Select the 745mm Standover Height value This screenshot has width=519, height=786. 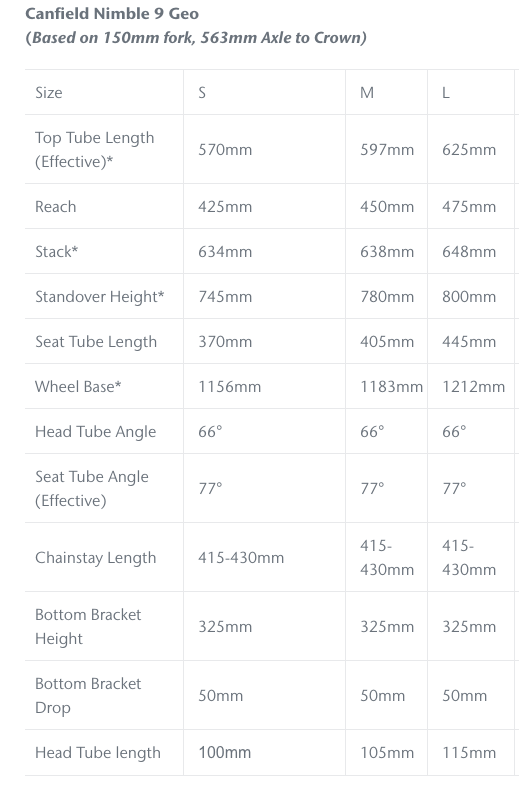coord(225,297)
